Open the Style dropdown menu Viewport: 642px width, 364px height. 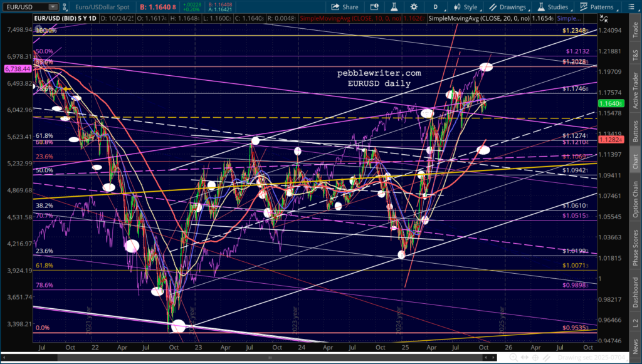[x=466, y=7]
